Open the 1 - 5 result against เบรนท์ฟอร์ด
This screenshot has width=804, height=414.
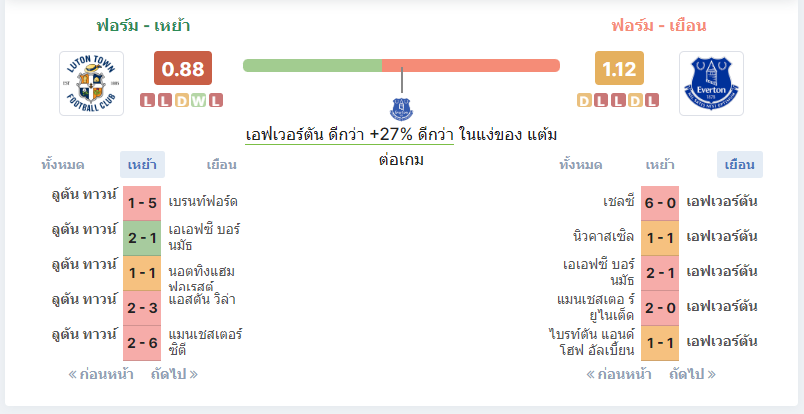(142, 203)
